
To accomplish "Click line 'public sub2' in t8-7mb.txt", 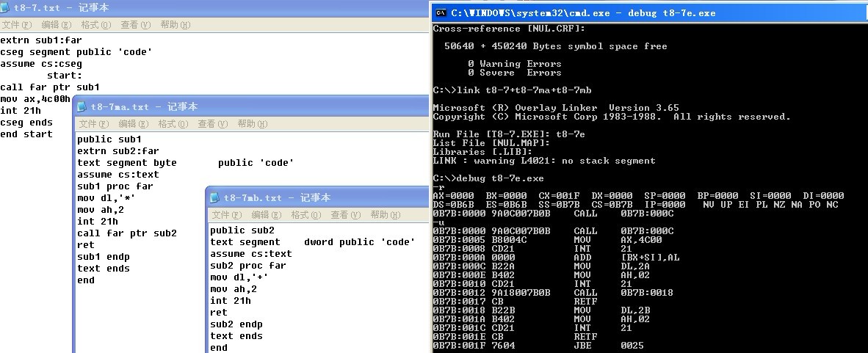I will [x=242, y=230].
